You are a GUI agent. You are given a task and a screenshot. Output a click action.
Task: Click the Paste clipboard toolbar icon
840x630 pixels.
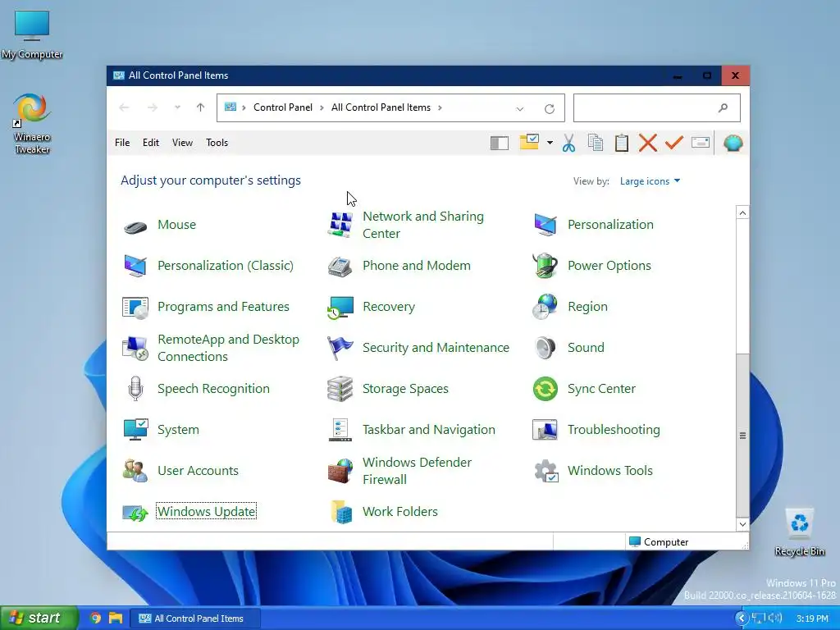pos(622,143)
